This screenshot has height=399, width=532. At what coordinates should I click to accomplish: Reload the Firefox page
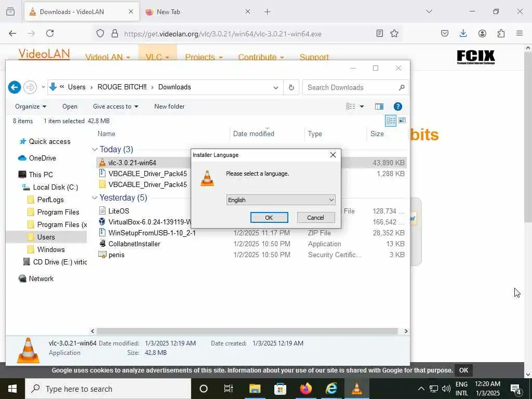tap(50, 33)
